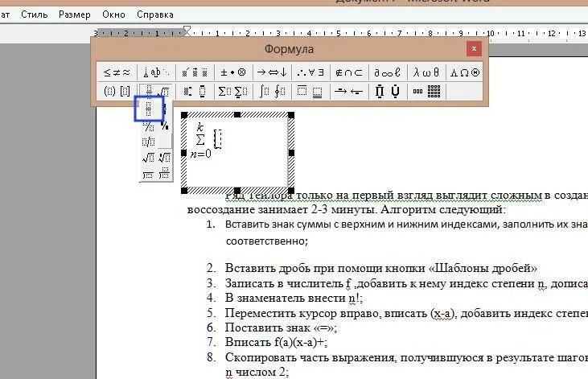
Task: Open the miscellaneous symbols palette (∂ ∞ ℓ)
Action: pyautogui.click(x=388, y=72)
